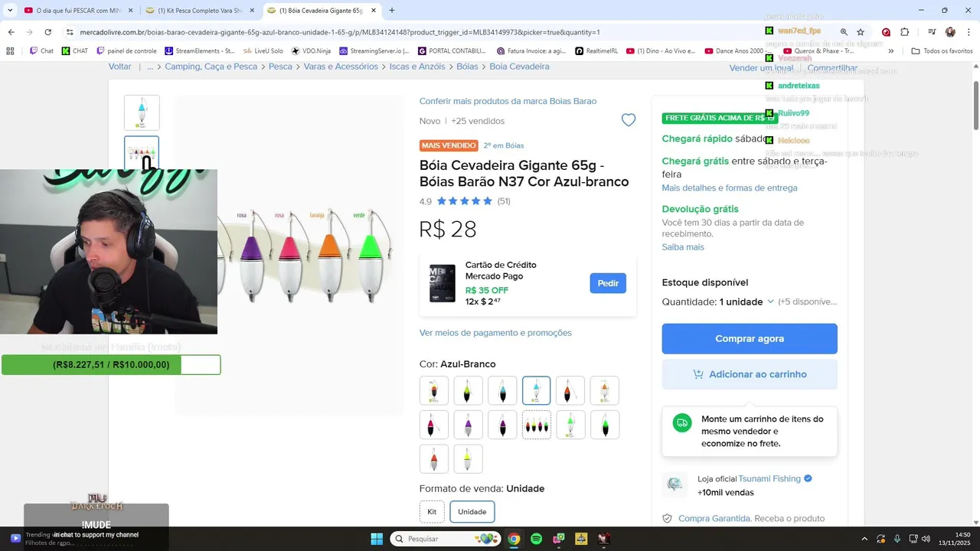Image resolution: width=980 pixels, height=551 pixels.
Task: Open Spotify from the taskbar
Action: pos(537,539)
